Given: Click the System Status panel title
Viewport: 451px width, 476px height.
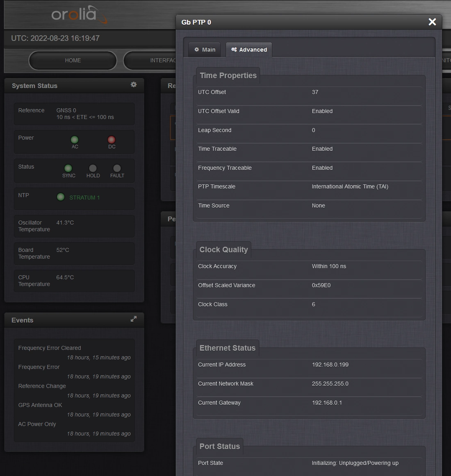Looking at the screenshot, I should [35, 86].
